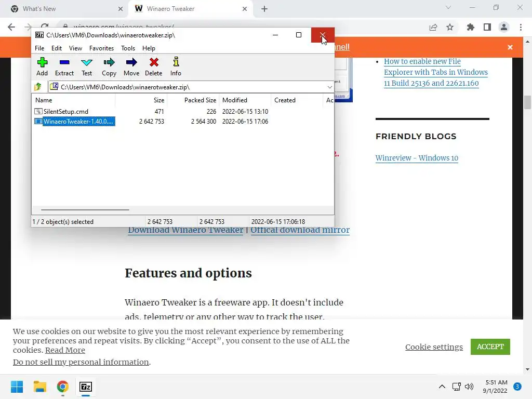Go back with Chrome back arrow

point(11,27)
